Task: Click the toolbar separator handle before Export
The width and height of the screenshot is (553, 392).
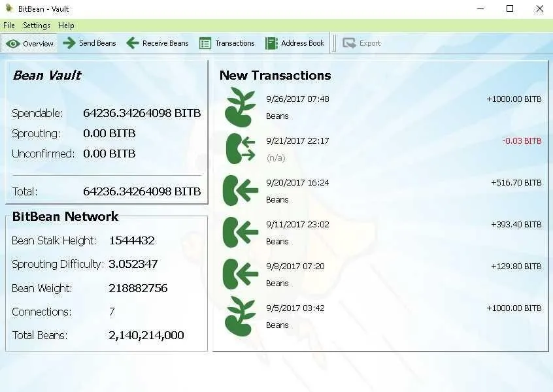Action: [333, 43]
